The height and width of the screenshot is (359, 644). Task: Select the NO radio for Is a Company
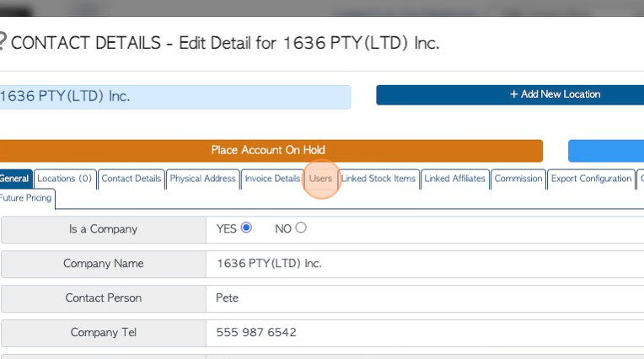pos(301,228)
